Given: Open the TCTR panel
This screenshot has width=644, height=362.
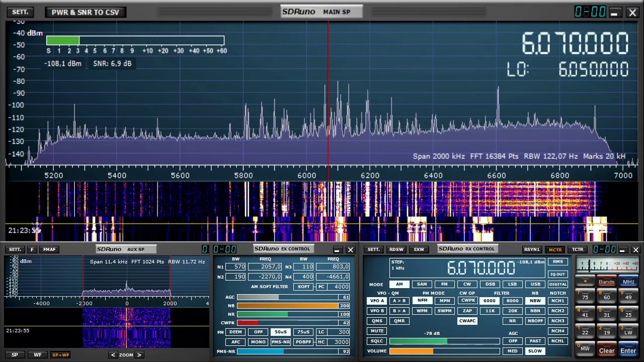Looking at the screenshot, I should (x=578, y=249).
